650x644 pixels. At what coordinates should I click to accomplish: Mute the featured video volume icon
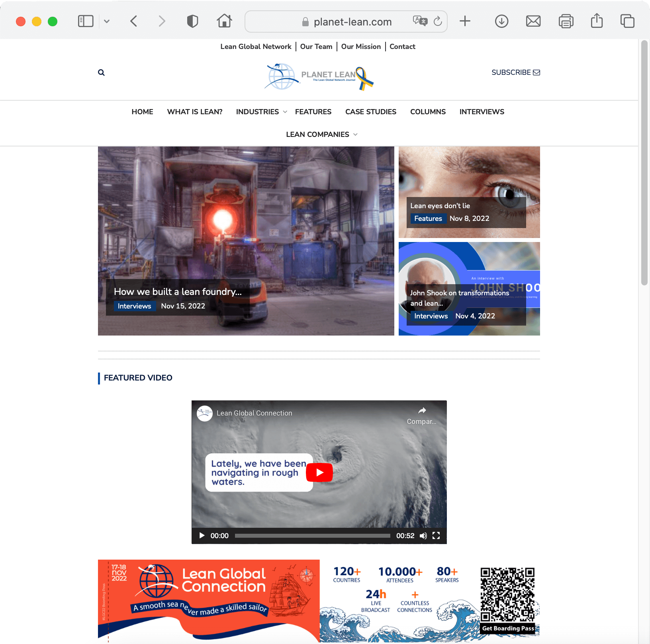[x=423, y=536]
